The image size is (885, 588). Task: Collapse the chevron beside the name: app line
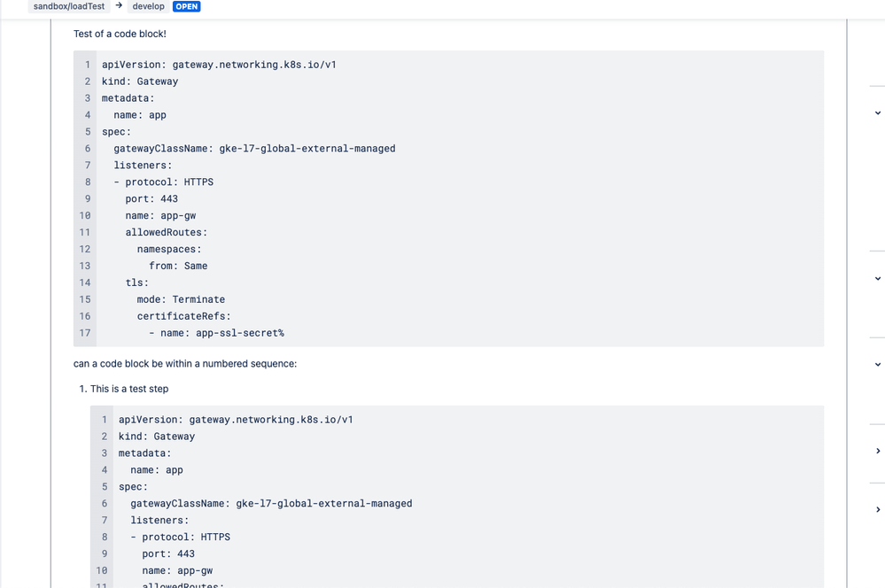[877, 112]
